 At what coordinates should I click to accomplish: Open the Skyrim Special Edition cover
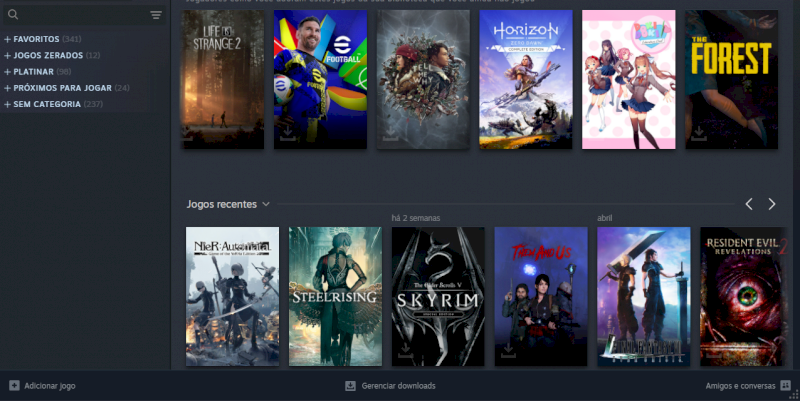438,296
